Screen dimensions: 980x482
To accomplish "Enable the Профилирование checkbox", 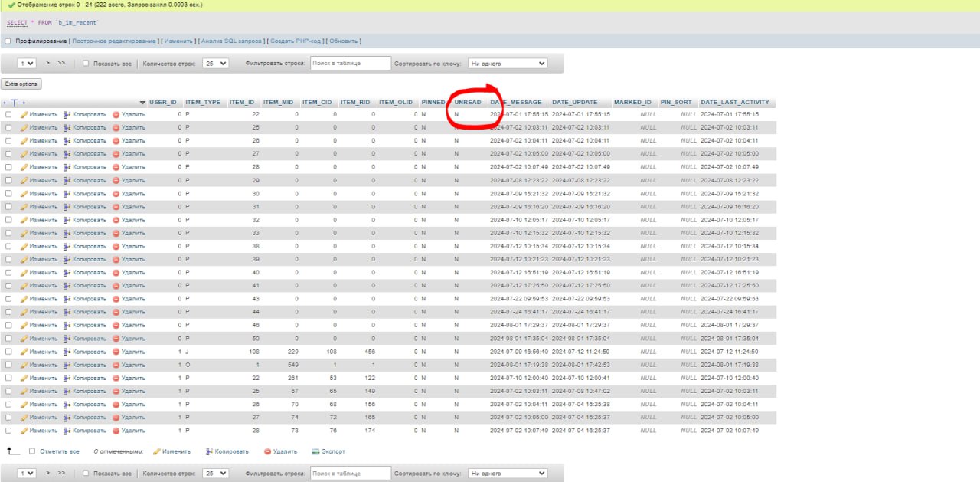I will (x=8, y=41).
